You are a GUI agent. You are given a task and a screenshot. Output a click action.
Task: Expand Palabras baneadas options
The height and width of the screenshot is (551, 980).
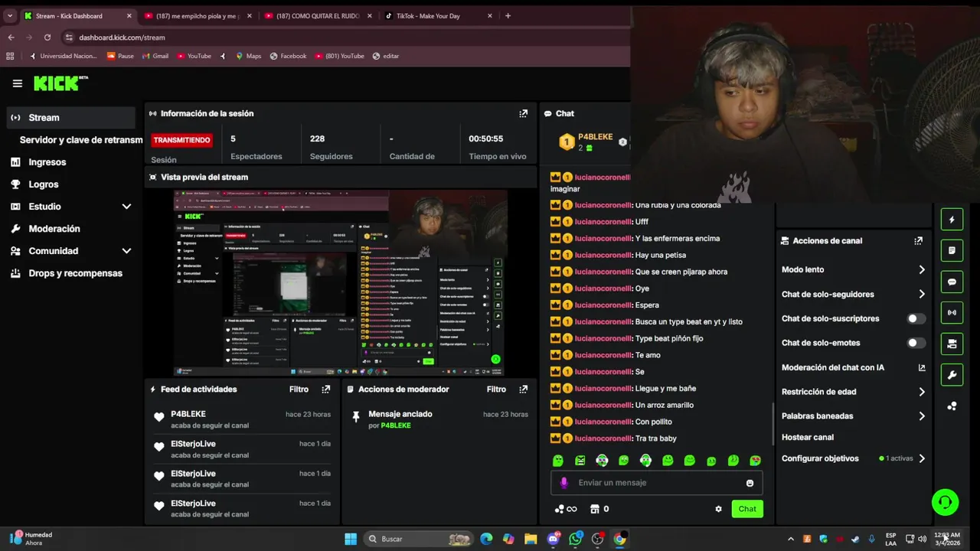click(921, 416)
